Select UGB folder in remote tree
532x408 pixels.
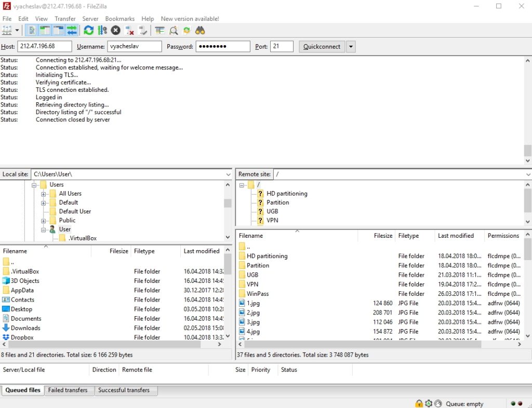(x=272, y=211)
